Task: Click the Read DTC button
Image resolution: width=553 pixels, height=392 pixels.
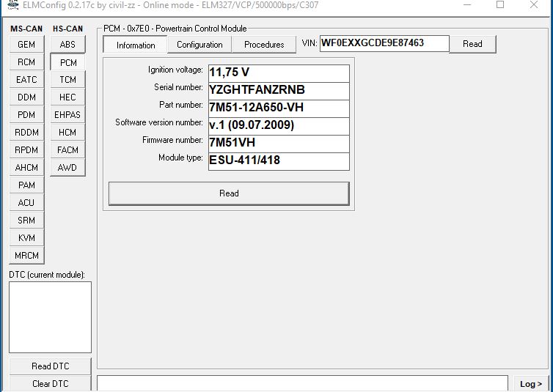Action: tap(51, 366)
